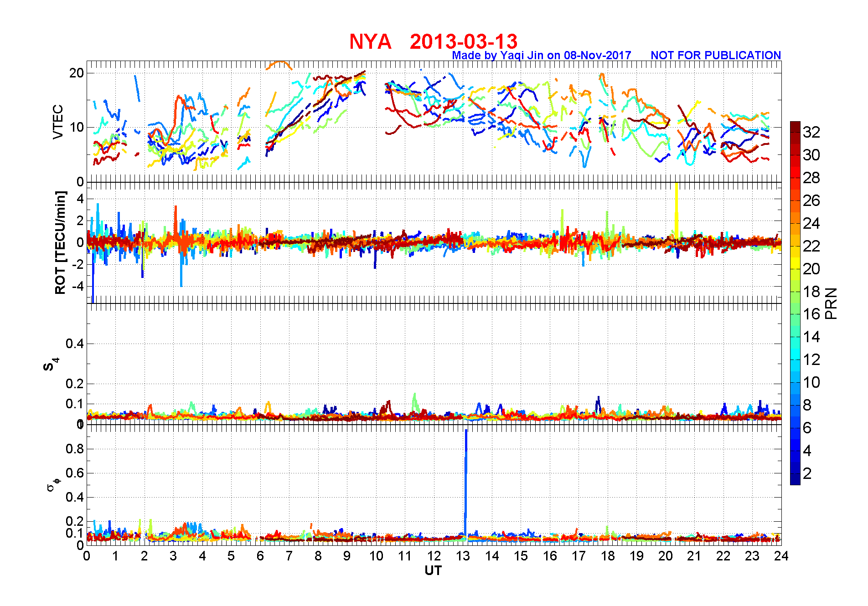Image resolution: width=868 pixels, height=606 pixels.
Task: Click the x-axis tick label "3"
Action: point(173,556)
